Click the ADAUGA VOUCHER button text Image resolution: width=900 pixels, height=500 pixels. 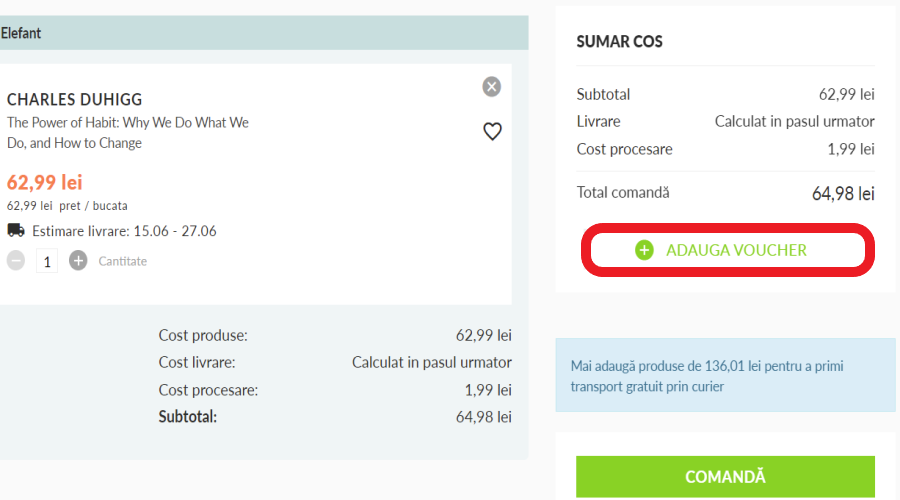click(x=736, y=250)
